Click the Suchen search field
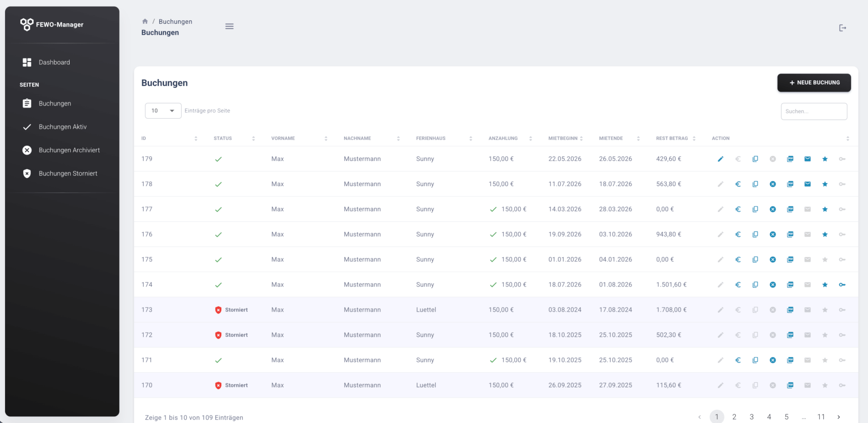The height and width of the screenshot is (423, 868). tap(814, 111)
